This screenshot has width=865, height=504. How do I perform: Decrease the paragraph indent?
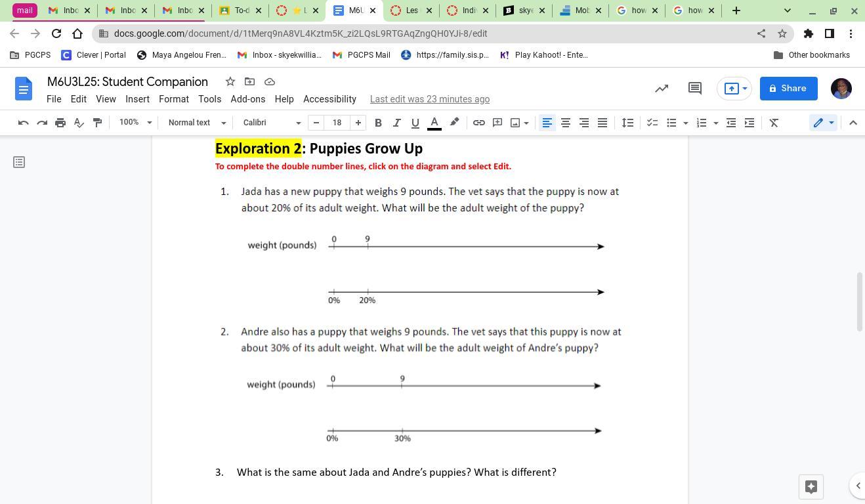[731, 123]
